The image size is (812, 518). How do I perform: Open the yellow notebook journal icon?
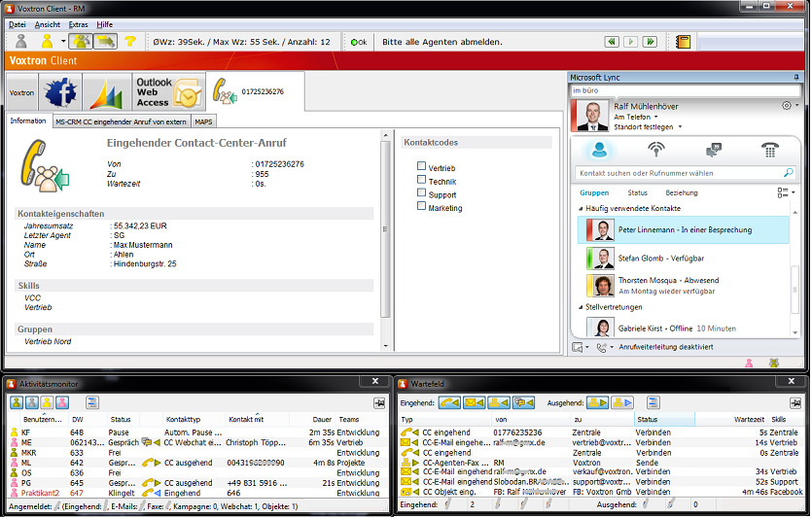[683, 42]
